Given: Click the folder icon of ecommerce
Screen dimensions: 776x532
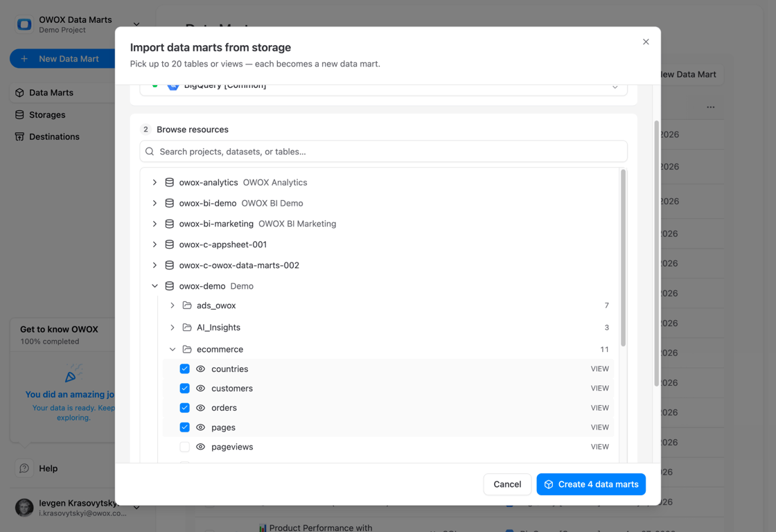Looking at the screenshot, I should (x=187, y=349).
